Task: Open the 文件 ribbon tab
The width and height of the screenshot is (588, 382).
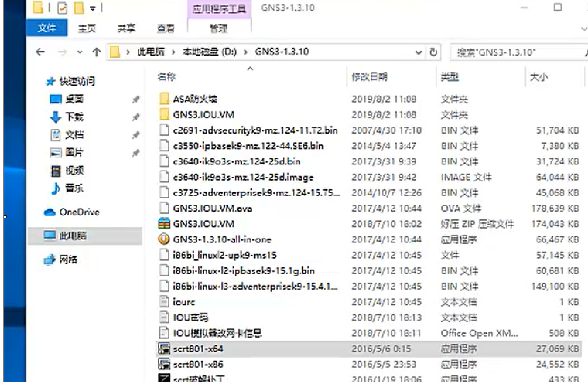Action: [47, 28]
